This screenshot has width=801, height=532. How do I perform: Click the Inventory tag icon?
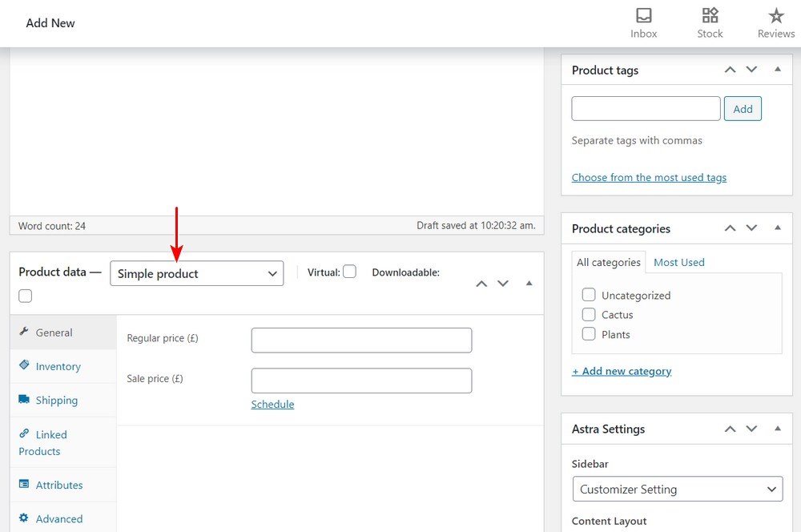click(x=24, y=365)
